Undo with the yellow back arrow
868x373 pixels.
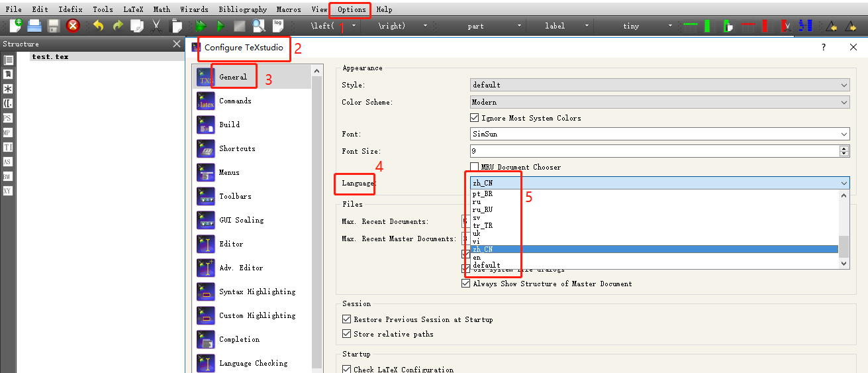coord(98,26)
